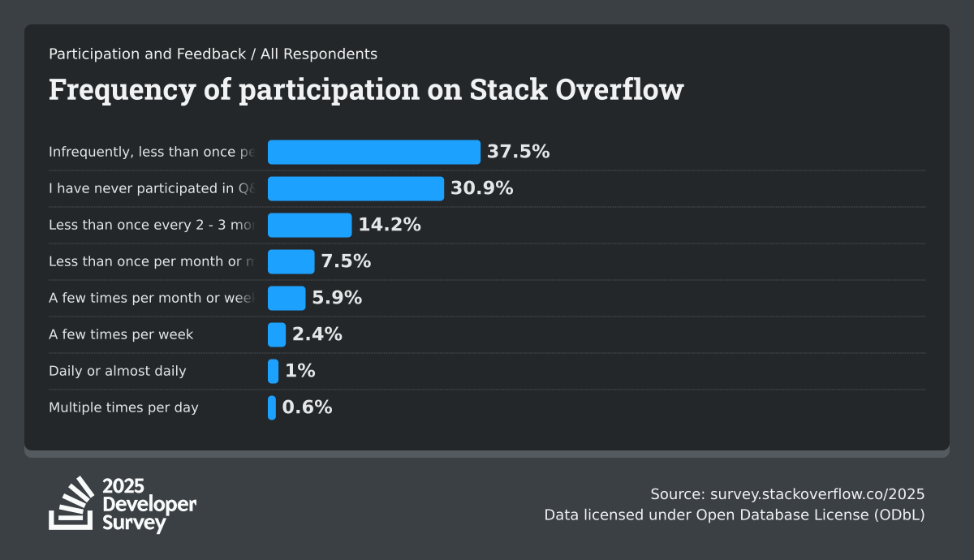Image resolution: width=974 pixels, height=560 pixels.
Task: Click the bar for never participated
Action: (x=356, y=188)
